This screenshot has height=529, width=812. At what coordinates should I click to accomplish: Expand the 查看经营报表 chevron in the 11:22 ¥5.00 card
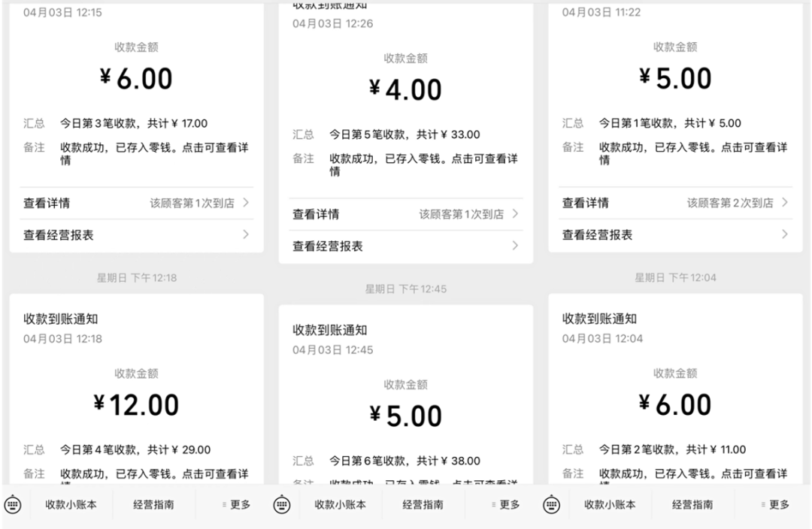coord(785,235)
